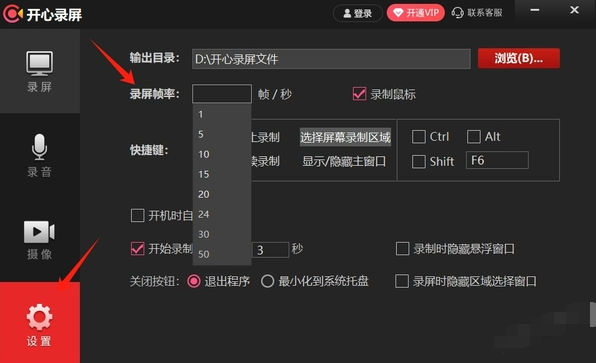Choose frame rate 24 from list
This screenshot has height=363, width=596.
click(222, 214)
